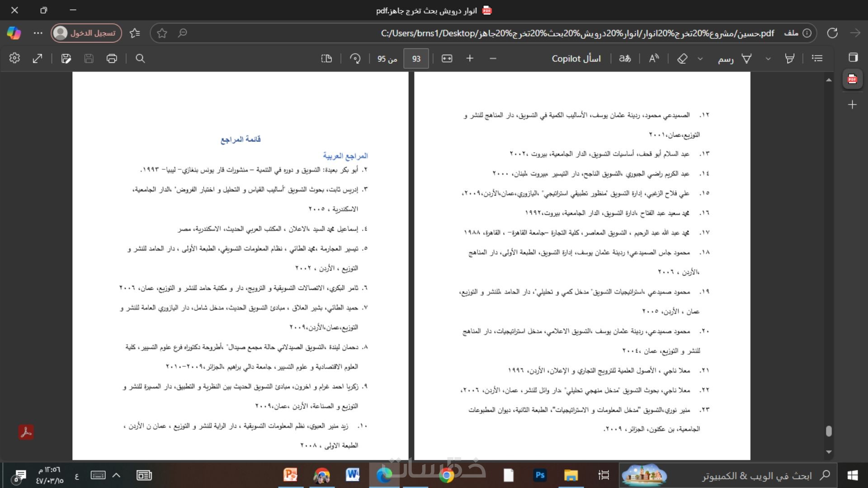Zoom out with the minus icon

tap(493, 58)
